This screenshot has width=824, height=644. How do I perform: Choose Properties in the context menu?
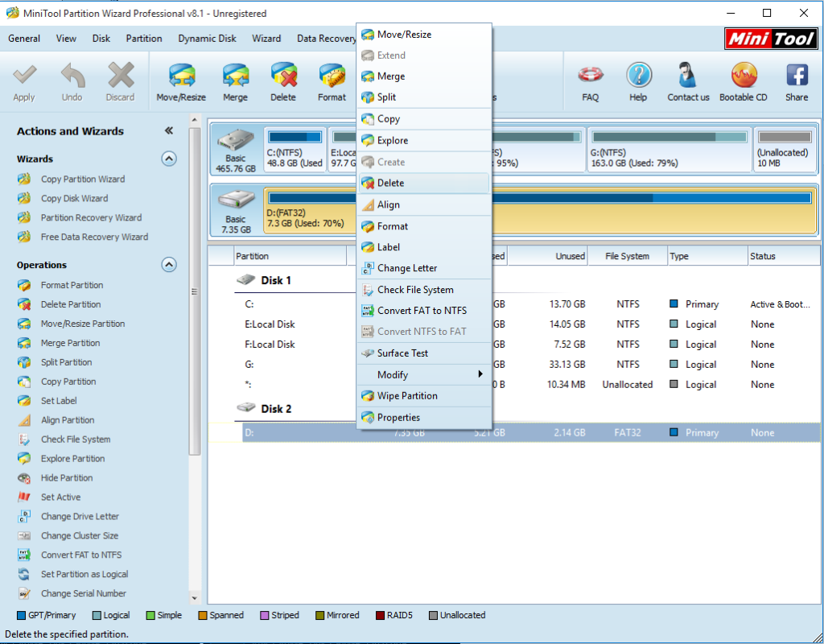click(x=424, y=418)
